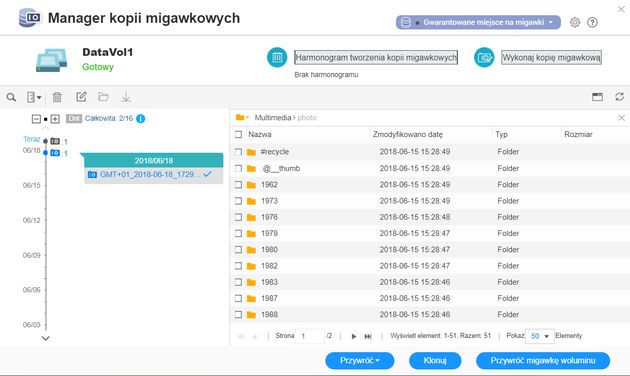The width and height of the screenshot is (630, 376).
Task: Open the help question mark icon
Action: pos(592,22)
